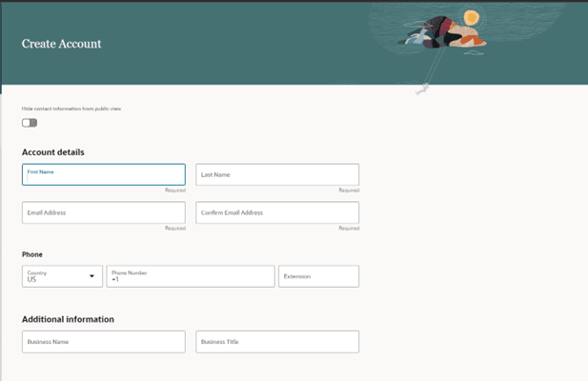Click the Additional information section heading
This screenshot has height=381, width=588.
tap(68, 319)
